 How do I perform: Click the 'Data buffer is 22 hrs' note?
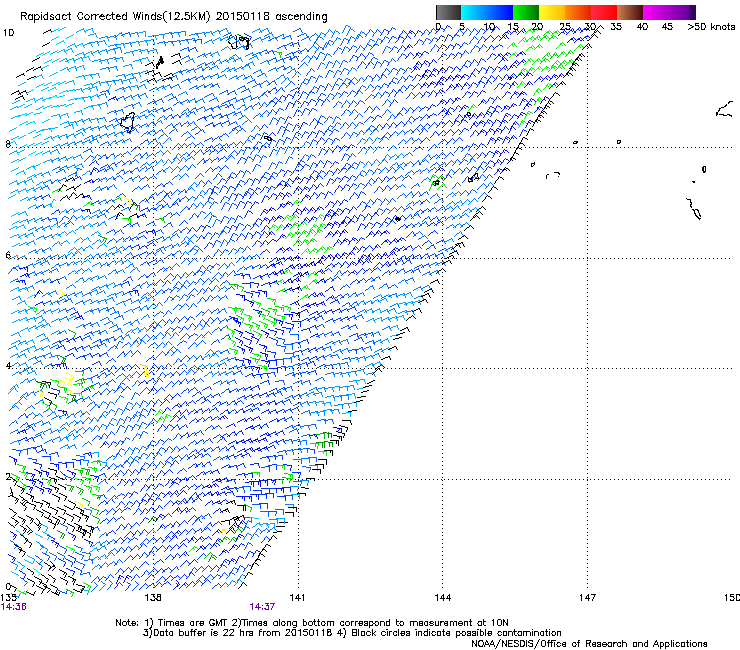coord(352,633)
